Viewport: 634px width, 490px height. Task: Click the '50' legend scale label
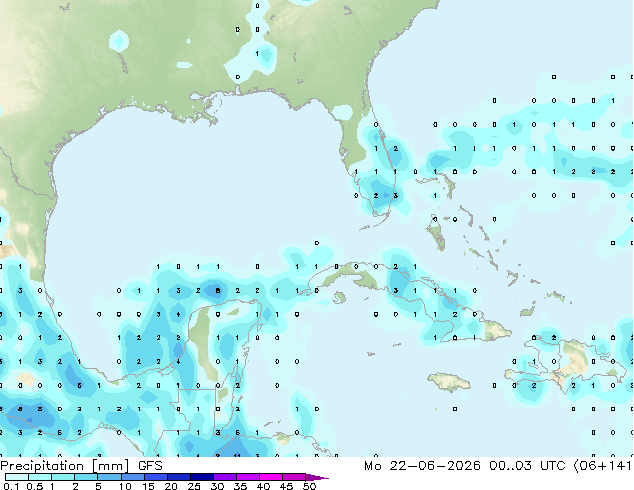[309, 486]
